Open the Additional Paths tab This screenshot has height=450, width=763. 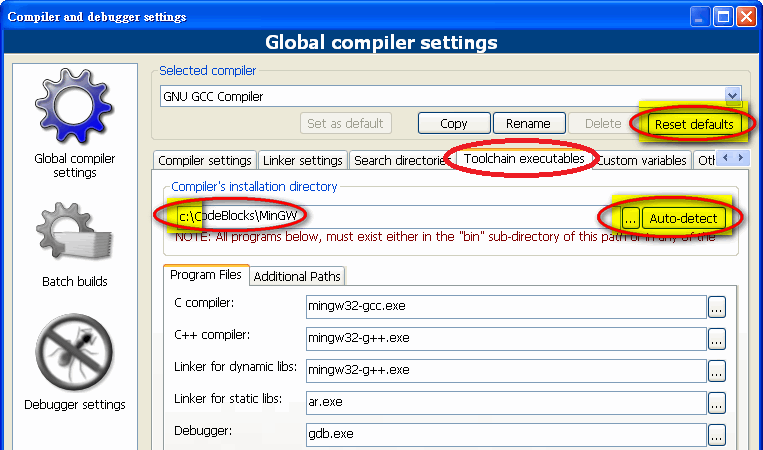[296, 276]
